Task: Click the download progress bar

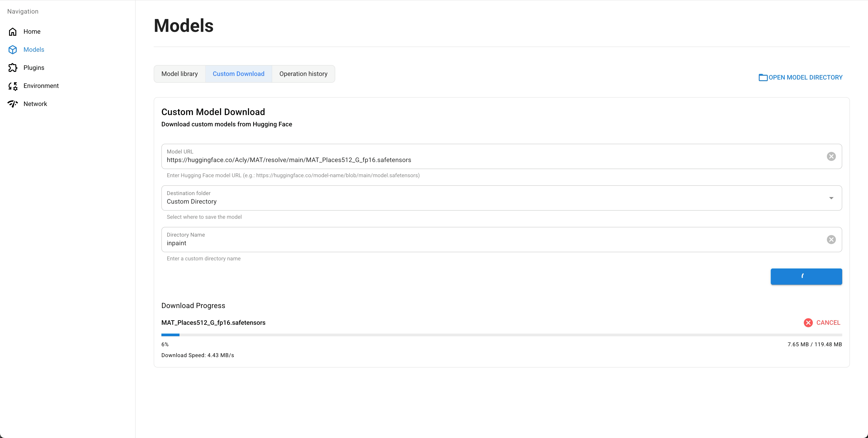Action: coord(501,335)
